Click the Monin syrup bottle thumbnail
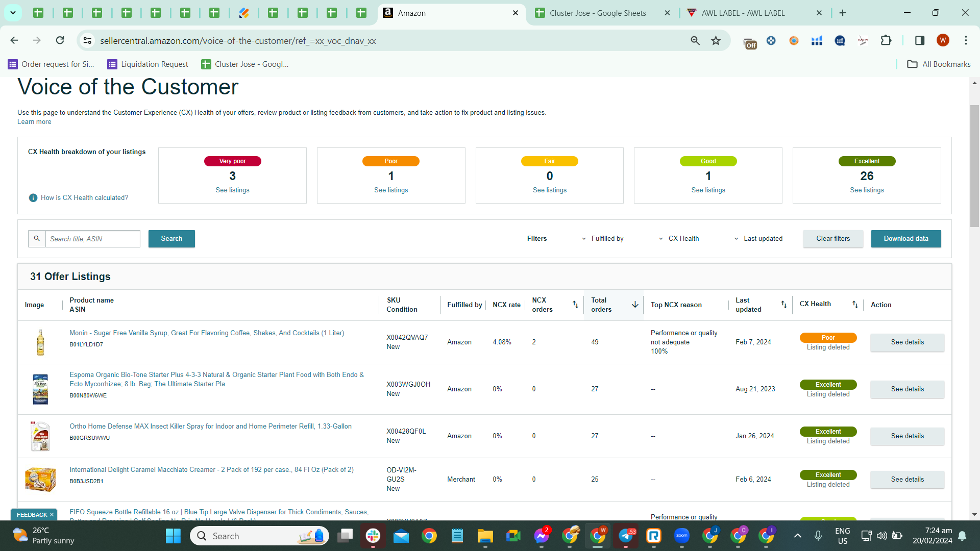This screenshot has height=551, width=980. click(x=40, y=342)
